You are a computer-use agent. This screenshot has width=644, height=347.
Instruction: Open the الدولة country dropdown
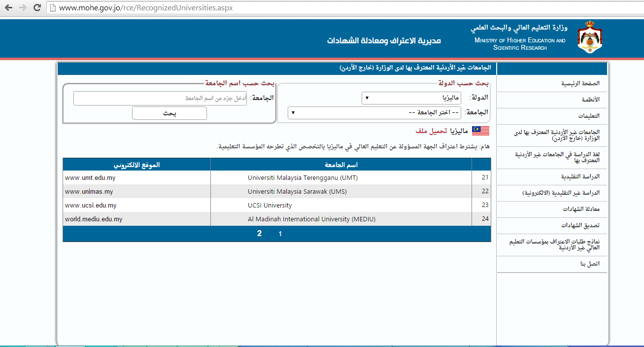pos(411,98)
